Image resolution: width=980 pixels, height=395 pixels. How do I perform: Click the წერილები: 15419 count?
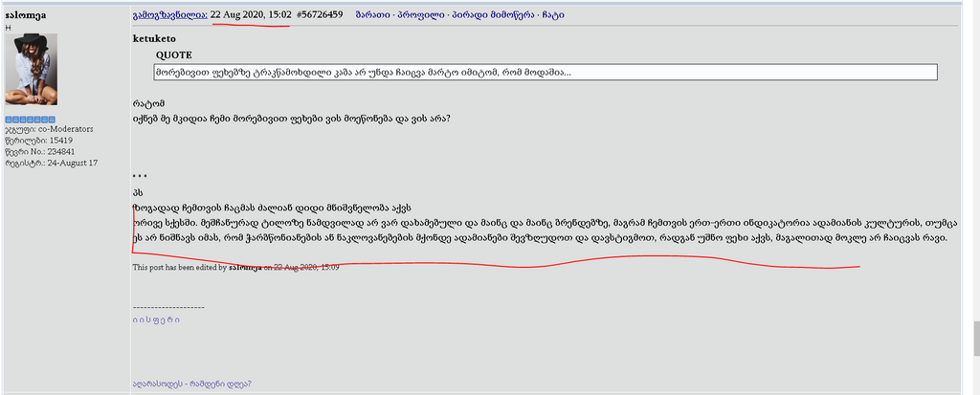pyautogui.click(x=38, y=141)
